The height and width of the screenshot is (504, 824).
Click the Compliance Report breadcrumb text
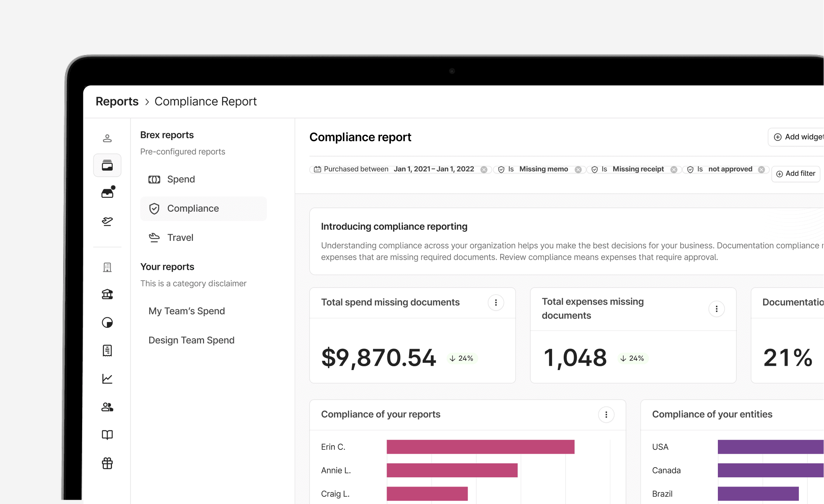coord(205,101)
